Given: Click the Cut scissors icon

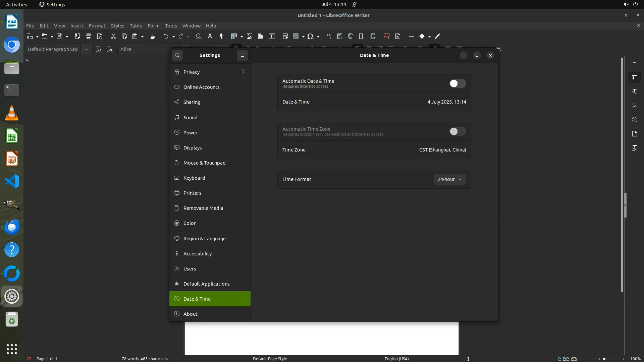Looking at the screenshot, I should coord(113,36).
